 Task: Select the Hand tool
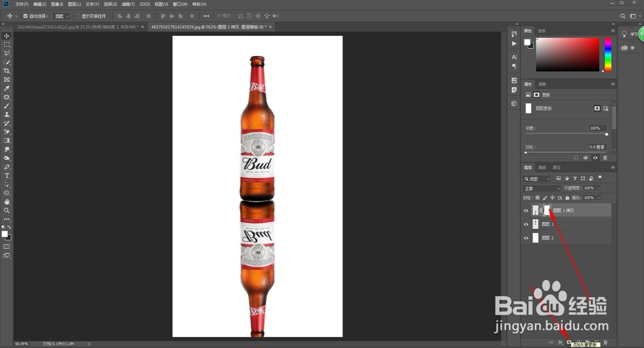(6, 201)
